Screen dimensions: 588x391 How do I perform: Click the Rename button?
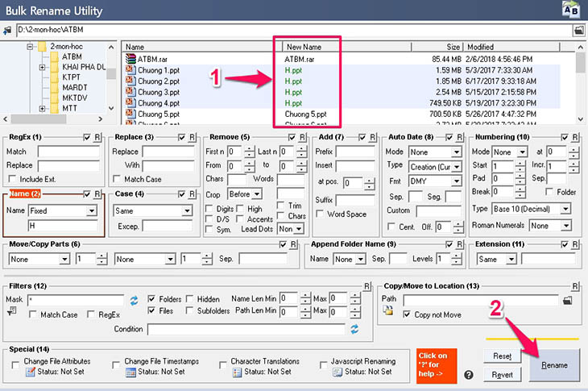pos(554,365)
